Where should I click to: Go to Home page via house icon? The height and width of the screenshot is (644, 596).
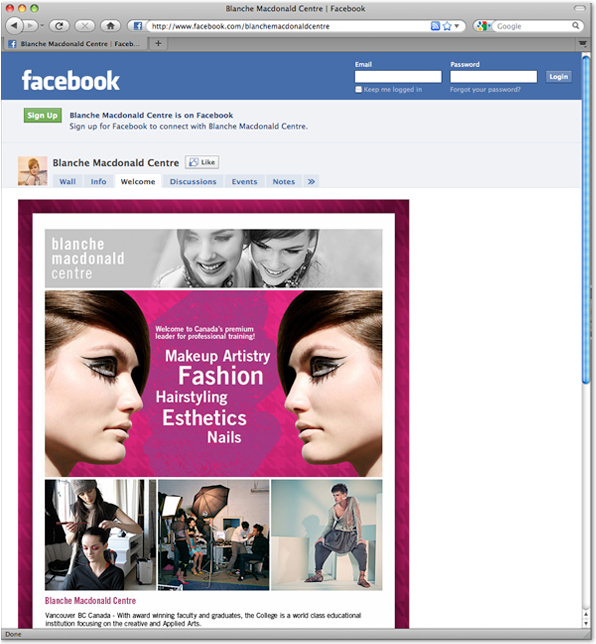pos(110,26)
